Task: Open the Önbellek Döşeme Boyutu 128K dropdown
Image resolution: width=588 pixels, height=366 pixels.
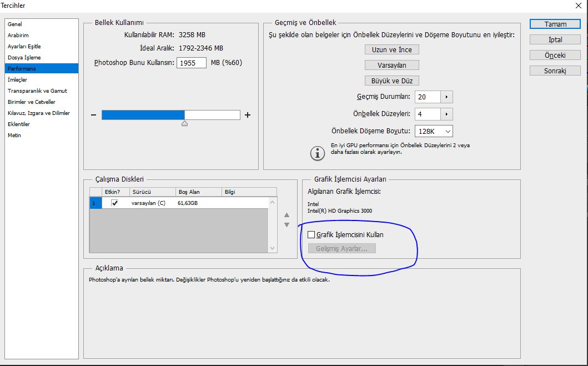Action: (x=433, y=131)
